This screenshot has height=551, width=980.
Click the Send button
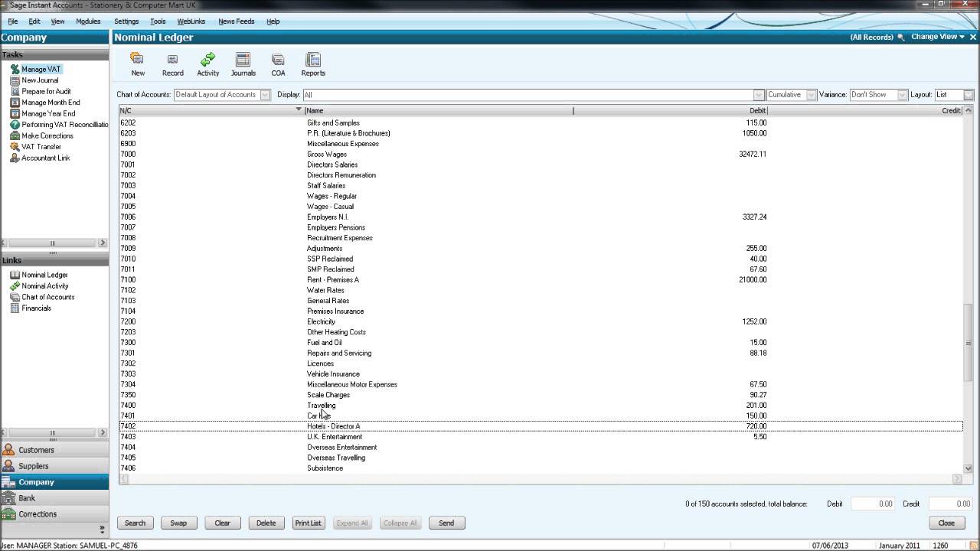[446, 523]
